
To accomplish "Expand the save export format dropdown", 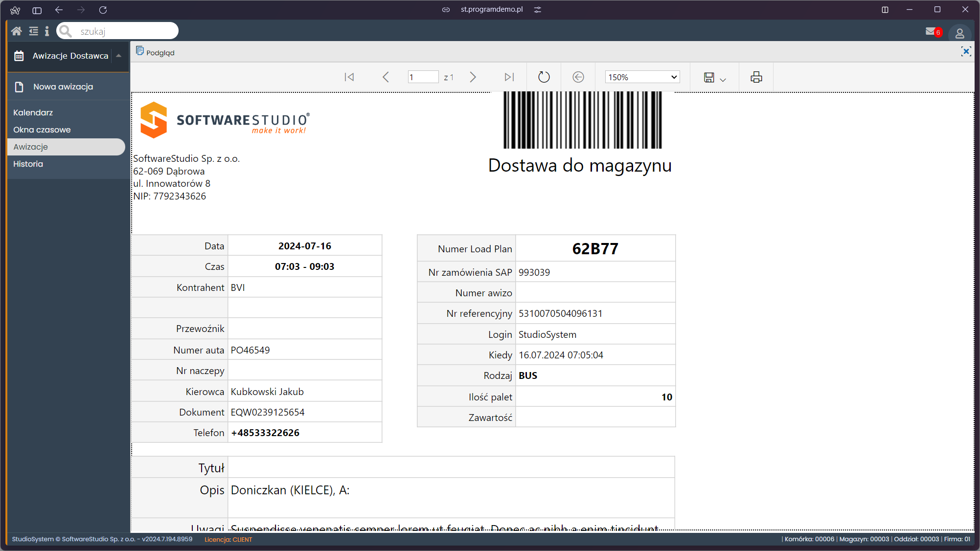I will [x=722, y=79].
